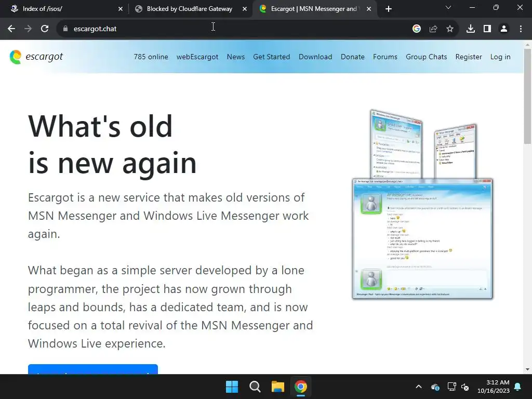Open the share page icon
The height and width of the screenshot is (399, 532).
pos(433,29)
